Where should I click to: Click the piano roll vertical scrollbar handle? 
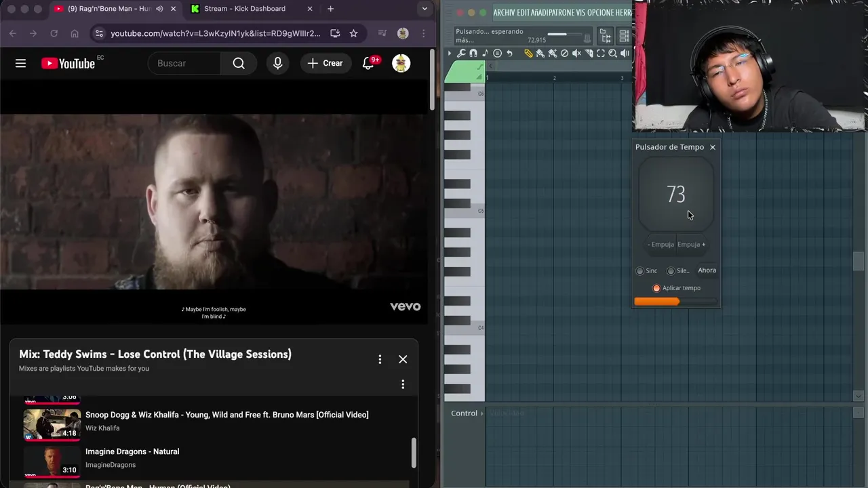pyautogui.click(x=859, y=261)
